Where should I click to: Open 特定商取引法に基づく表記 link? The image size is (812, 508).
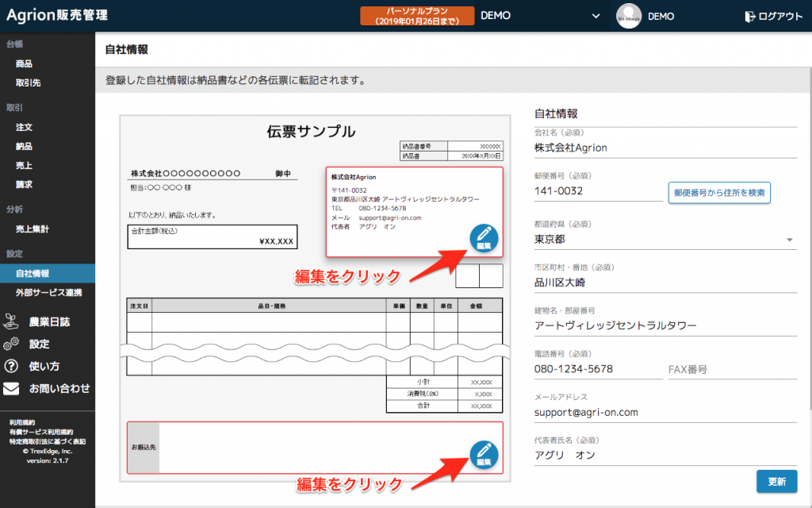47,441
